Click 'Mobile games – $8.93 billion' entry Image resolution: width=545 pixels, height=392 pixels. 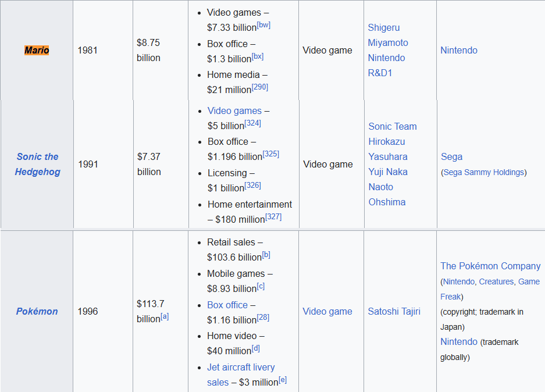(240, 281)
